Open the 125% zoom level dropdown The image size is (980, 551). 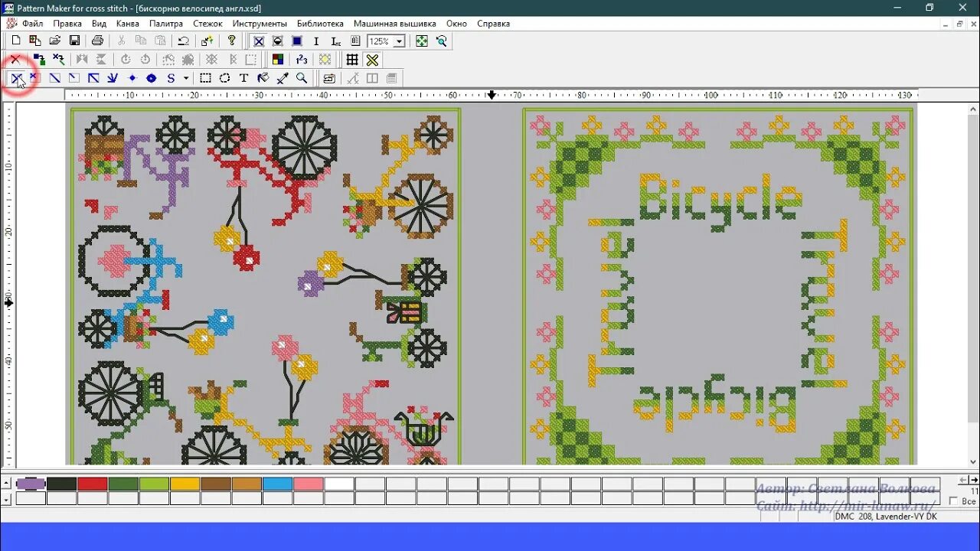point(399,41)
